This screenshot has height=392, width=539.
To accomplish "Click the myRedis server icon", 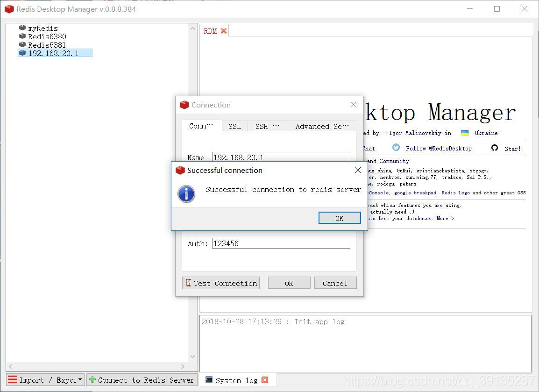I will click(x=22, y=28).
